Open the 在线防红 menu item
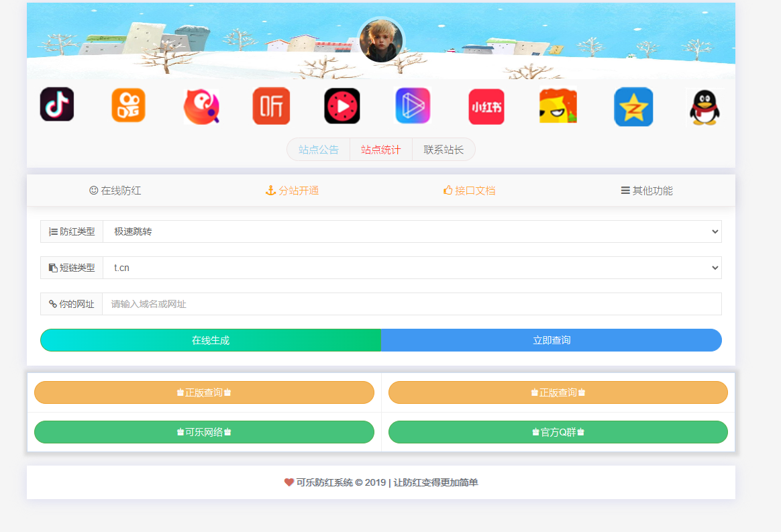Screen dimensions: 781x532 115,191
